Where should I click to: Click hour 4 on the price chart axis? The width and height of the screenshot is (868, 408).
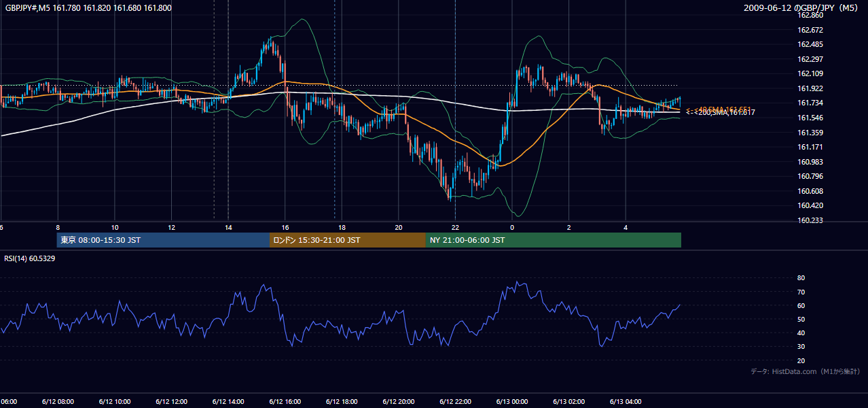pos(626,227)
